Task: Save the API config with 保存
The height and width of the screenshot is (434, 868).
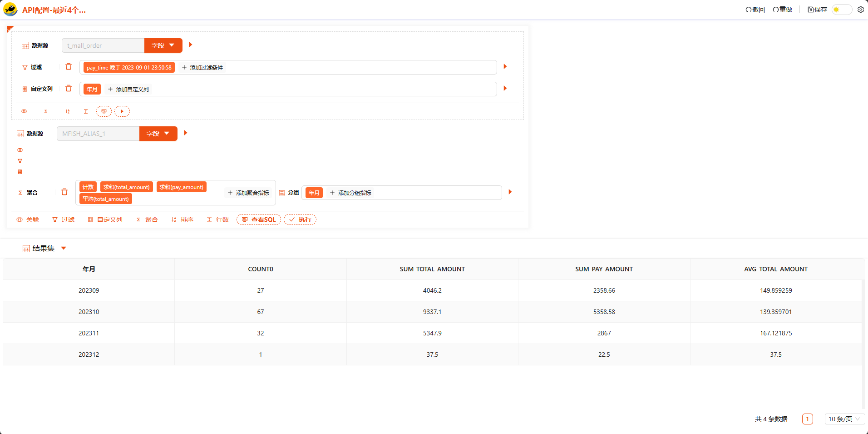Action: 817,10
